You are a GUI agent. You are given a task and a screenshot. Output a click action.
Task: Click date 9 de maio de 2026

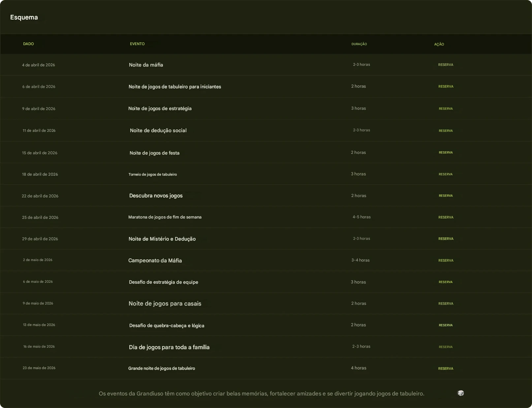point(38,304)
